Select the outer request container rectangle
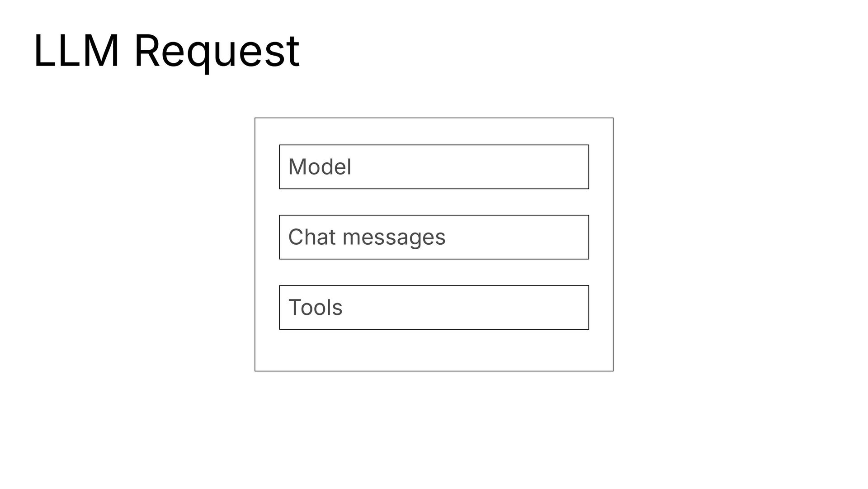868x489 pixels. pyautogui.click(x=434, y=245)
